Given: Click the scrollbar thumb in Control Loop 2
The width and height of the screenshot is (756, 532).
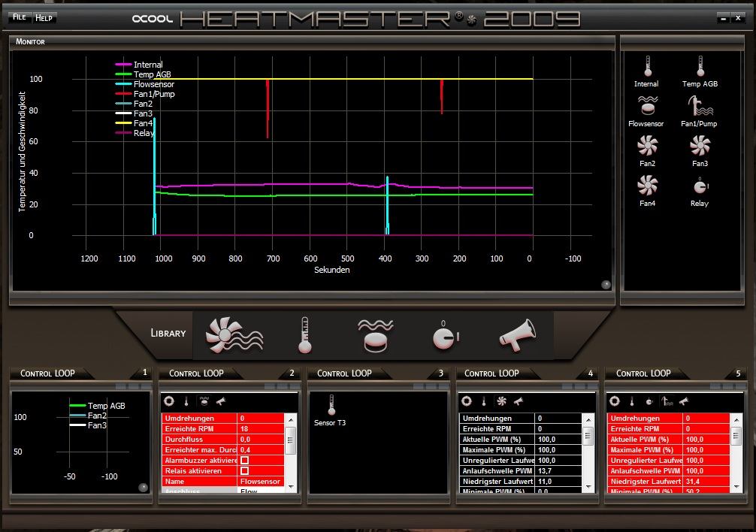Looking at the screenshot, I should 291,440.
